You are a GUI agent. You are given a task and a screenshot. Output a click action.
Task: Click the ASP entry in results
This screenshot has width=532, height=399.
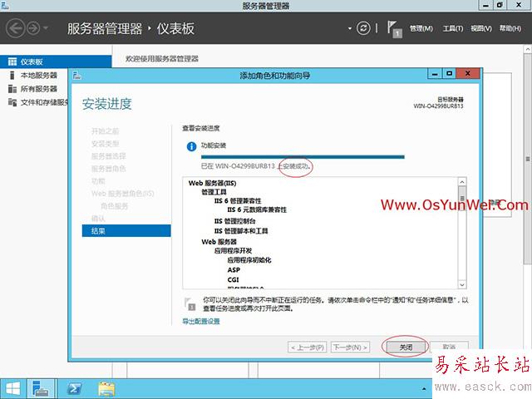click(234, 270)
